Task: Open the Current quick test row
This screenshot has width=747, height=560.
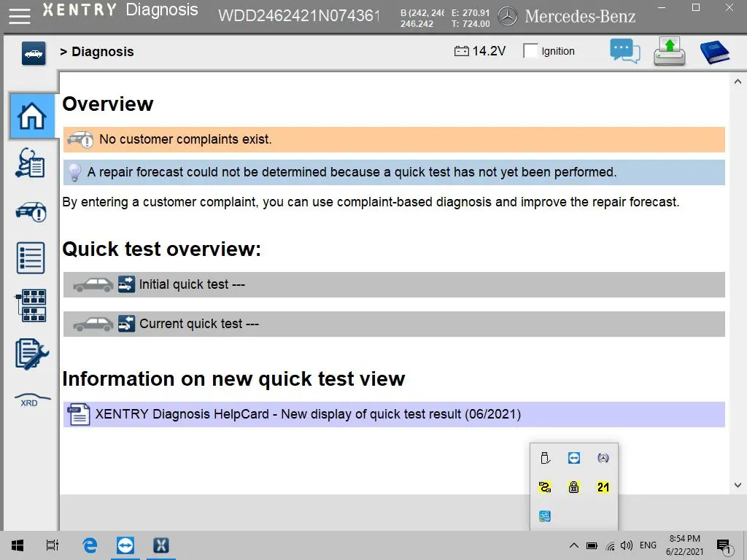Action: [394, 324]
